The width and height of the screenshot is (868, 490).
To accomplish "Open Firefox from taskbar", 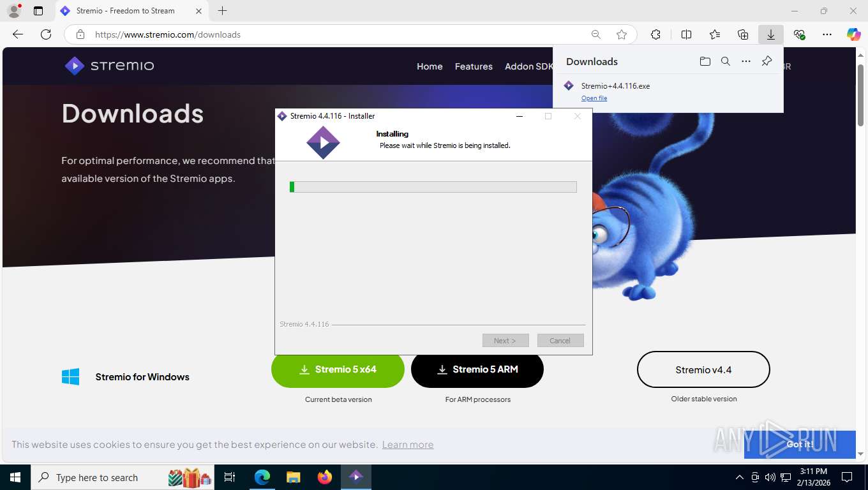I will click(x=325, y=477).
